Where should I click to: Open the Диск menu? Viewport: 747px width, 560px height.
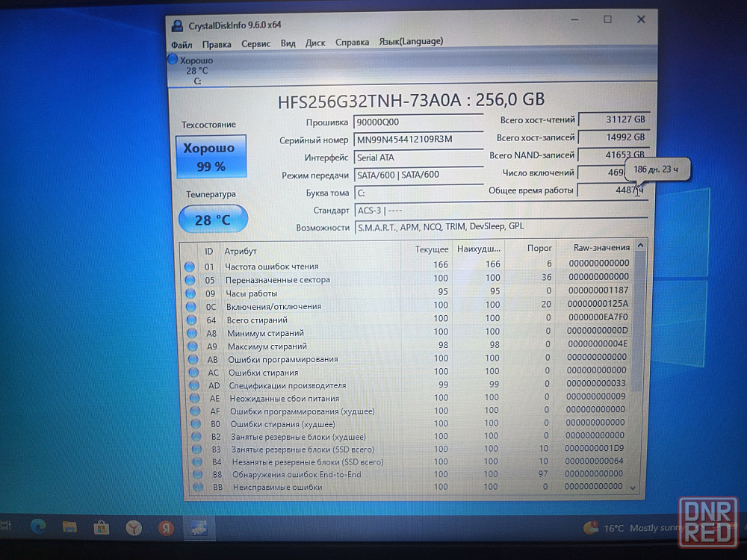point(315,43)
